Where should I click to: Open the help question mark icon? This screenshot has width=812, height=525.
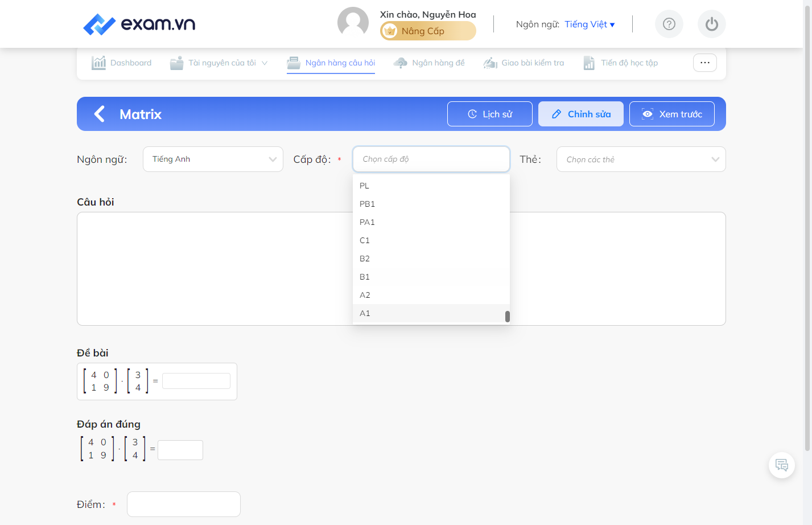click(x=669, y=24)
